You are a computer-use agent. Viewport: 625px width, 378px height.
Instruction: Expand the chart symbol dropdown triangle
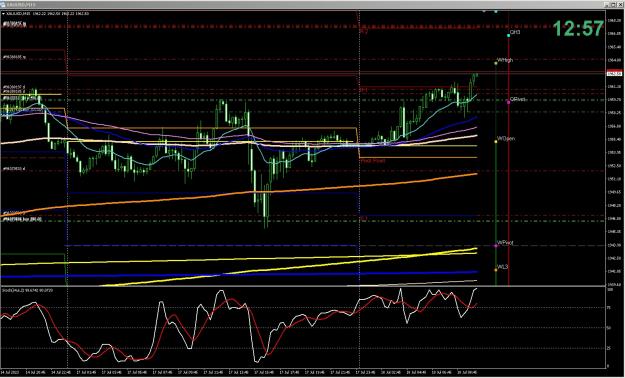[x=3, y=14]
